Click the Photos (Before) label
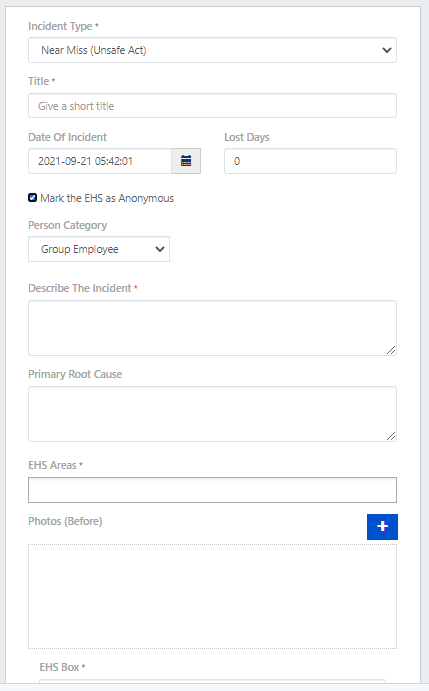Viewport: 429px width, 691px height. coord(65,521)
